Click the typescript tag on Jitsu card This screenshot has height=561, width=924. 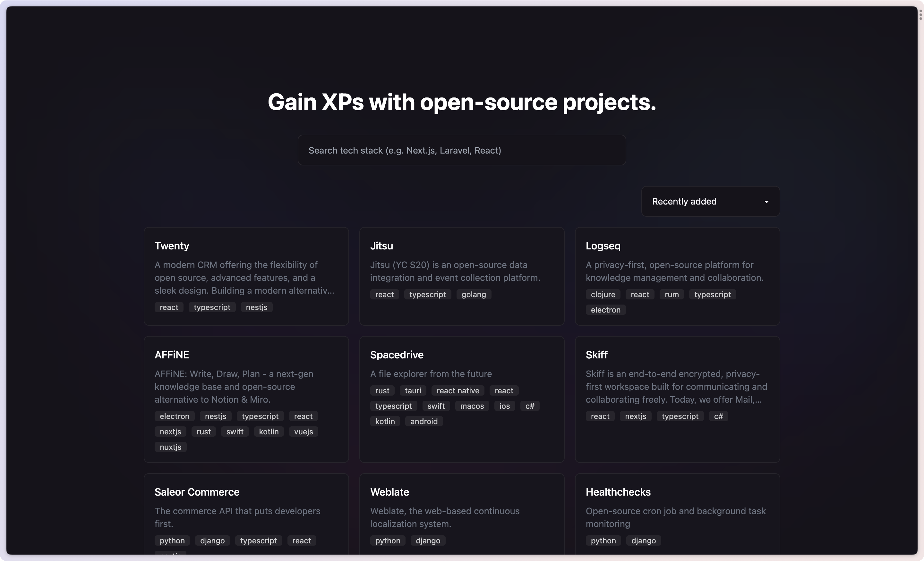(x=427, y=295)
